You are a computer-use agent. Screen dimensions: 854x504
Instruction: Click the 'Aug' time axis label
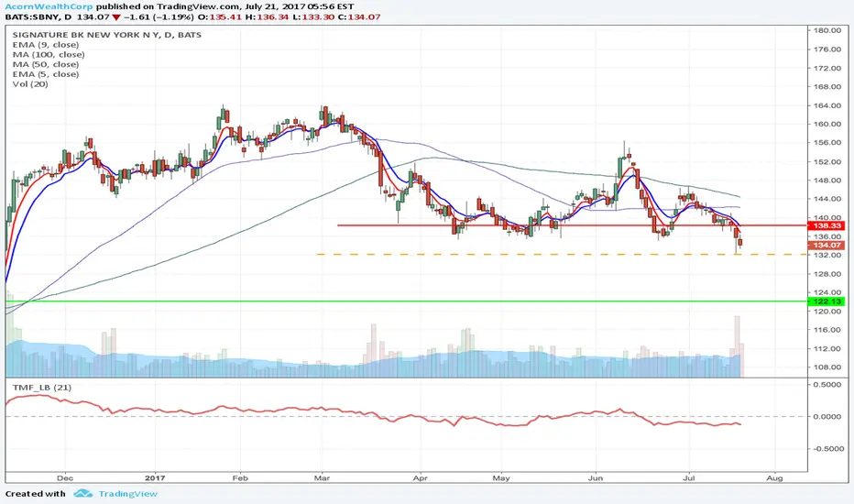tap(774, 477)
